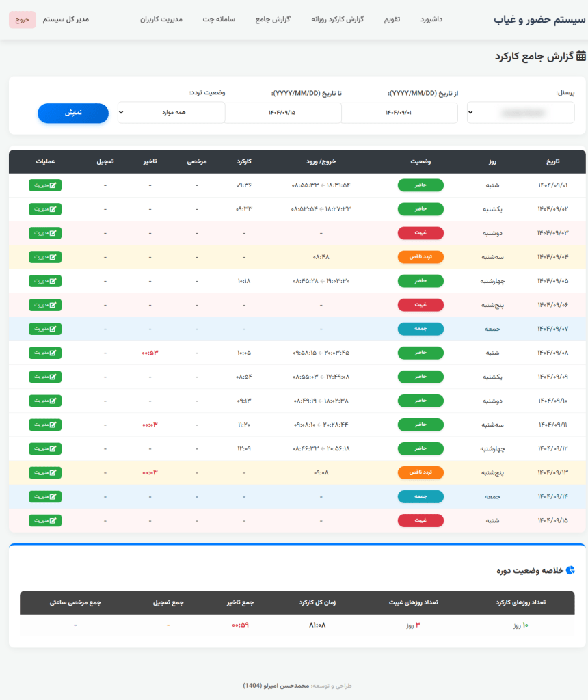Click the از تاریخ start date field
The image size is (588, 700).
[399, 113]
